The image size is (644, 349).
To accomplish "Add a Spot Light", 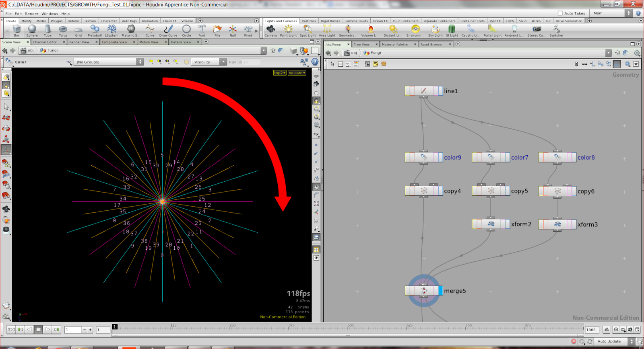I will pyautogui.click(x=308, y=31).
